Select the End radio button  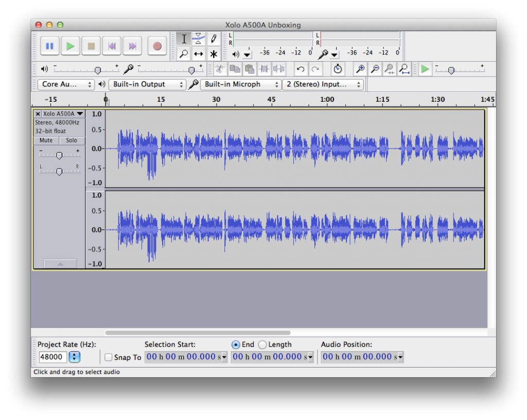236,345
